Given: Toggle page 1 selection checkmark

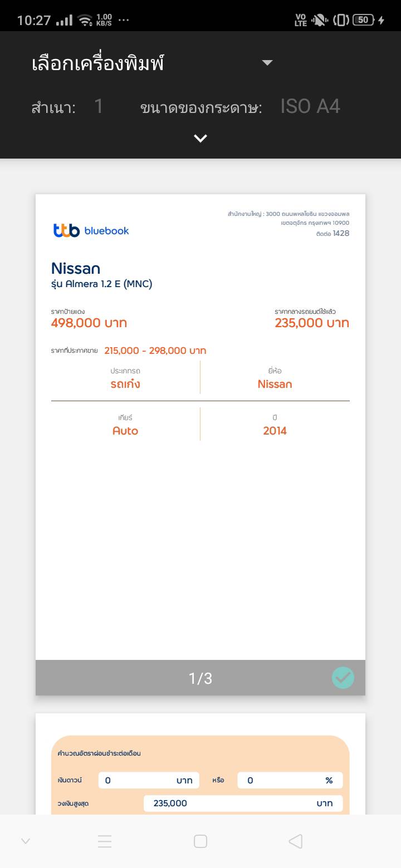Looking at the screenshot, I should [x=343, y=678].
